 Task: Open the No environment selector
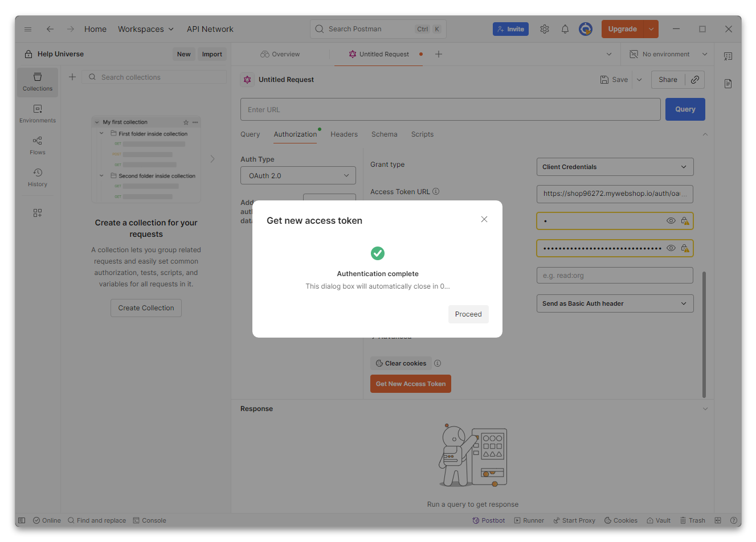[x=668, y=54]
